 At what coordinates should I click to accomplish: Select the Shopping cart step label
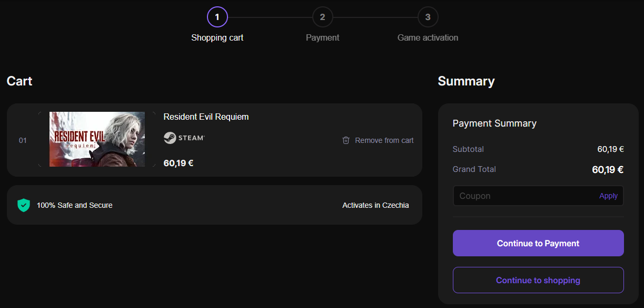coord(217,37)
